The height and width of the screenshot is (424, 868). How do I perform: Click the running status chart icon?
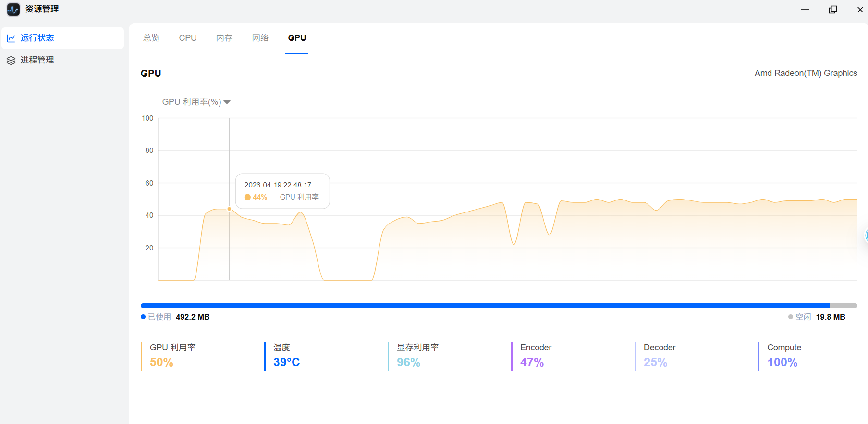(x=11, y=38)
